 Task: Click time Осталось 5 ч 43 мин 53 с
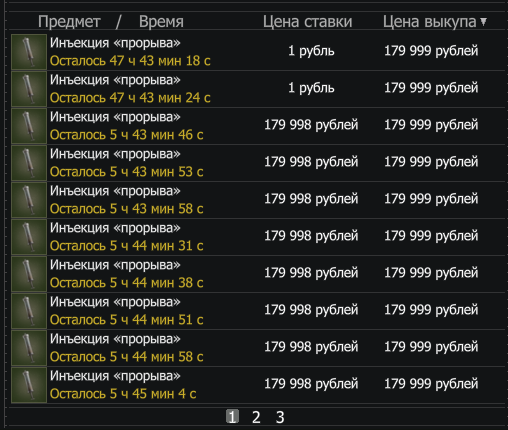pyautogui.click(x=126, y=172)
